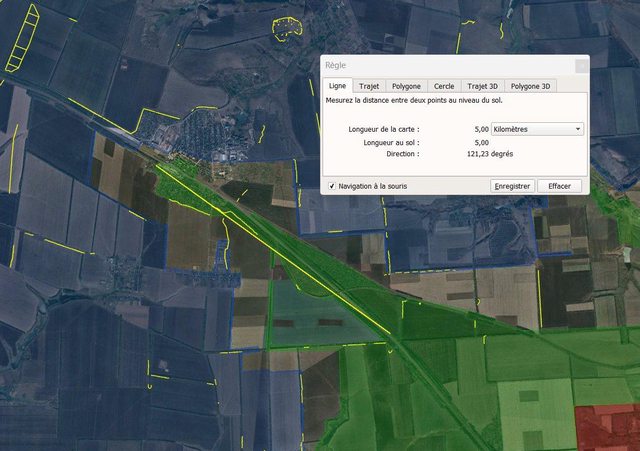
Task: Close the Règle dialog
Action: click(x=581, y=65)
